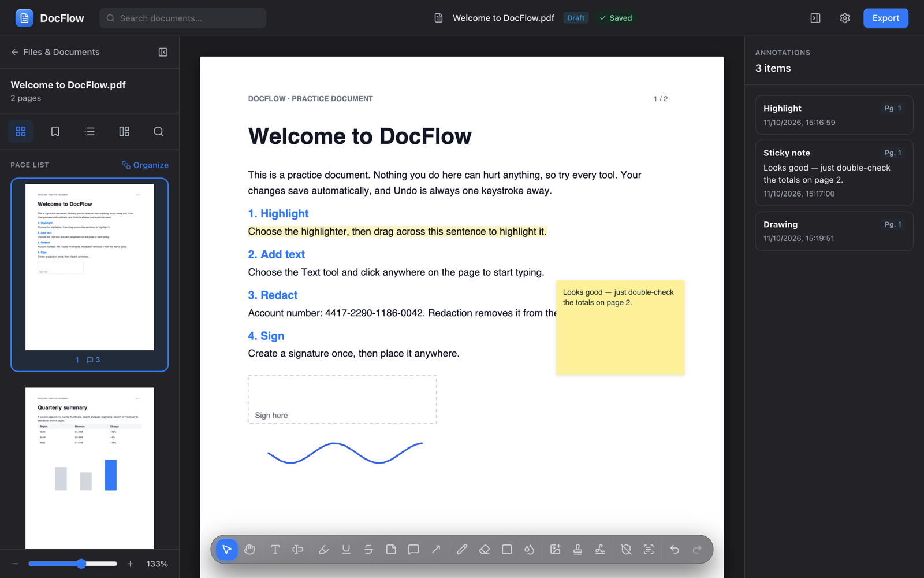This screenshot has width=924, height=578.
Task: Select the text scan OCR tool
Action: point(649,549)
